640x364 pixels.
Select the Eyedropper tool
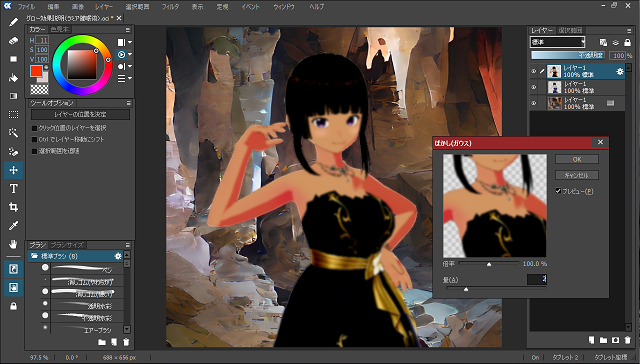click(13, 226)
